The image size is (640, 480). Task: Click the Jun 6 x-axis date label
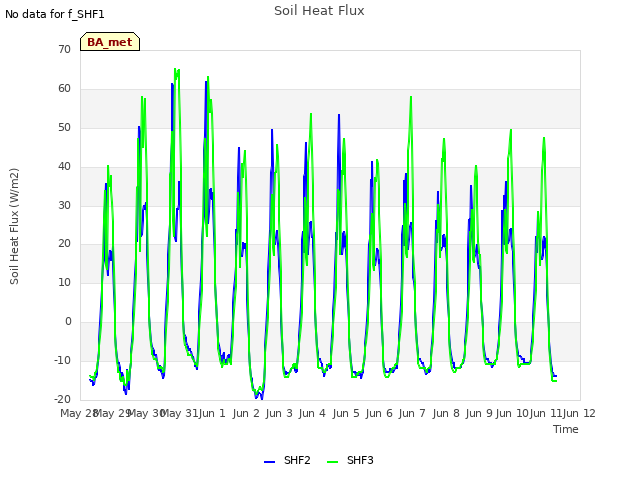coord(379,413)
